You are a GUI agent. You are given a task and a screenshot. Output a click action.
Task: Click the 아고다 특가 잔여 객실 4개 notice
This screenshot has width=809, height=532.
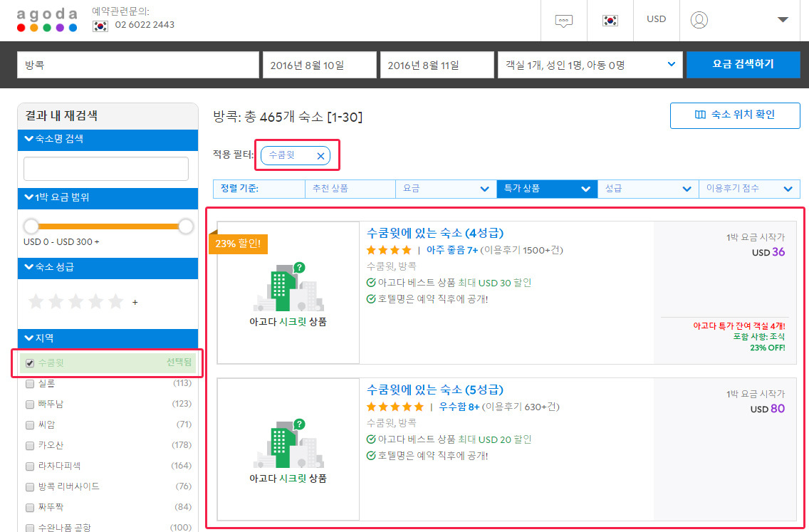(738, 326)
